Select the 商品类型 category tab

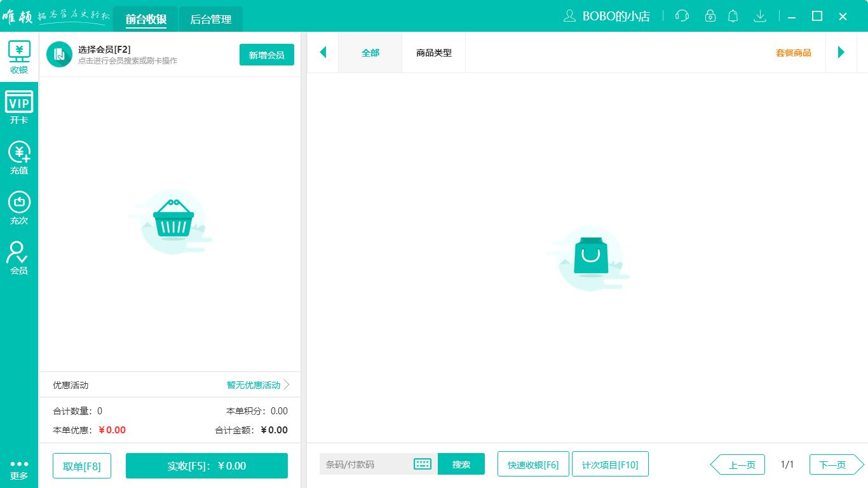pyautogui.click(x=434, y=53)
